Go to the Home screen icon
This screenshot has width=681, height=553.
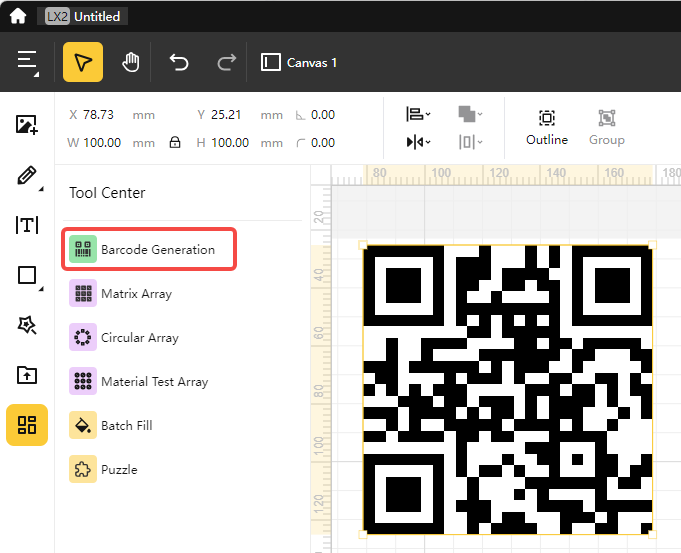18,17
